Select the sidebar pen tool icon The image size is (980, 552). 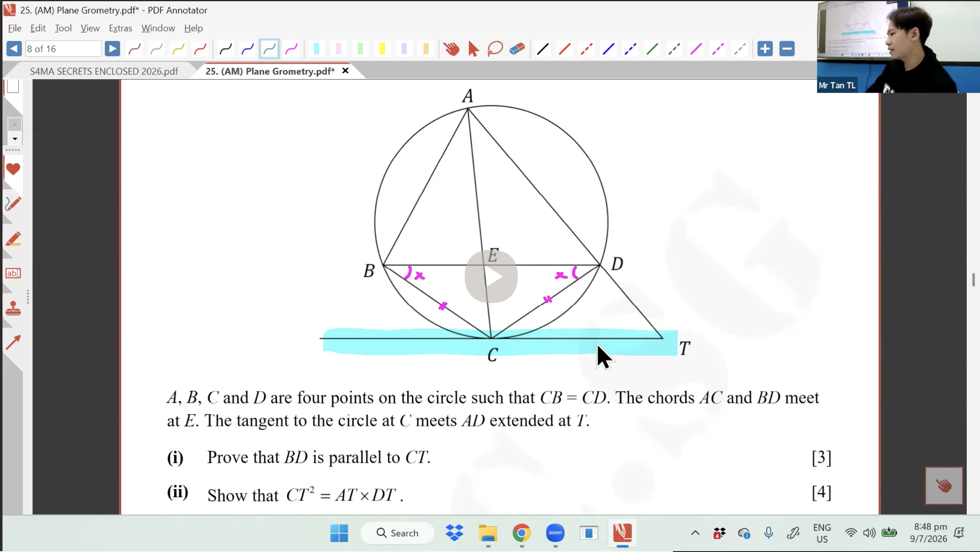pos(13,204)
